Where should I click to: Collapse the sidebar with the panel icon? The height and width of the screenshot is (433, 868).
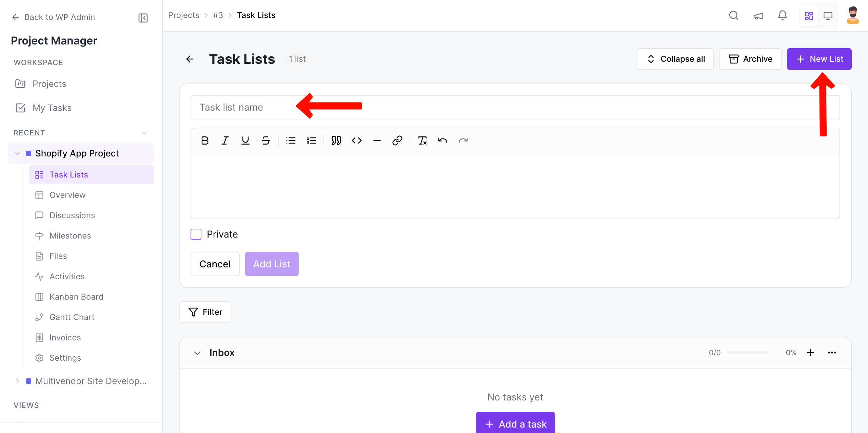[143, 18]
